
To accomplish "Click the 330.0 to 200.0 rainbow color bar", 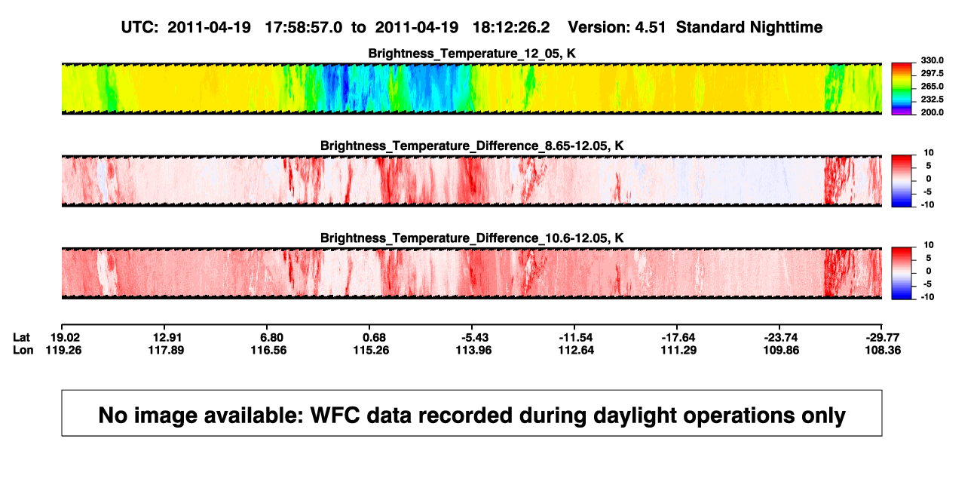I will pos(902,88).
